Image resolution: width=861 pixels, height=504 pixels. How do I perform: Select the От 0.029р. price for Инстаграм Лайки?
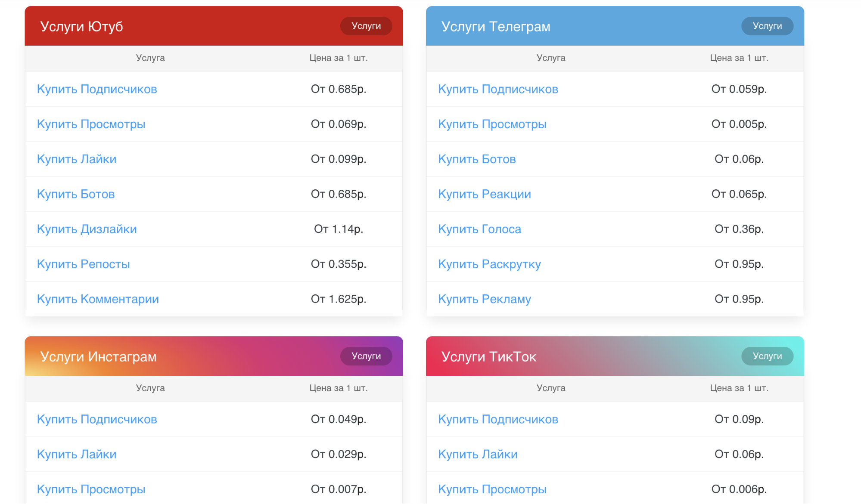339,454
